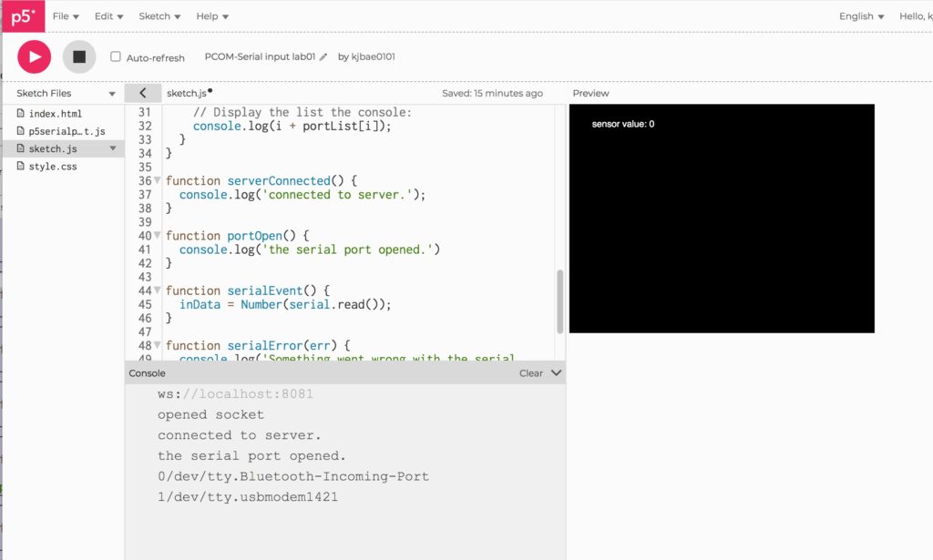The height and width of the screenshot is (560, 933).
Task: Open the Help menu
Action: pos(212,16)
